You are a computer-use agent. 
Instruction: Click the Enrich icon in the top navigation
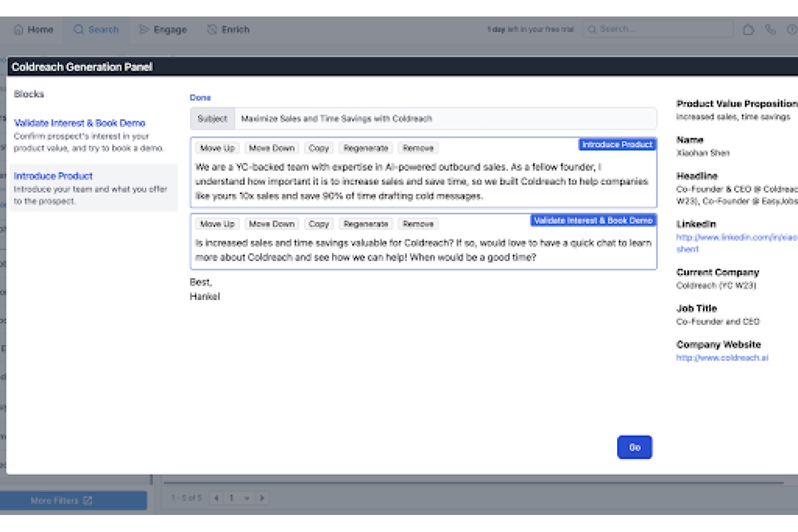point(212,30)
